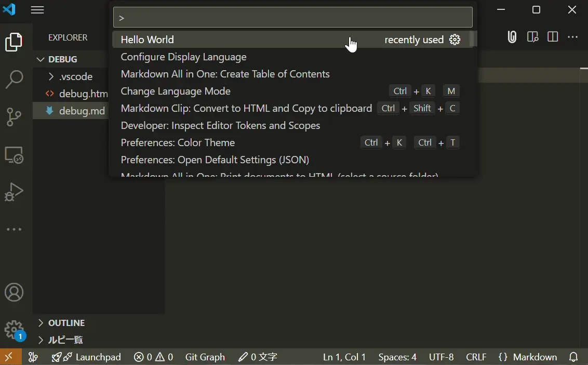Open the Search view

tap(14, 79)
